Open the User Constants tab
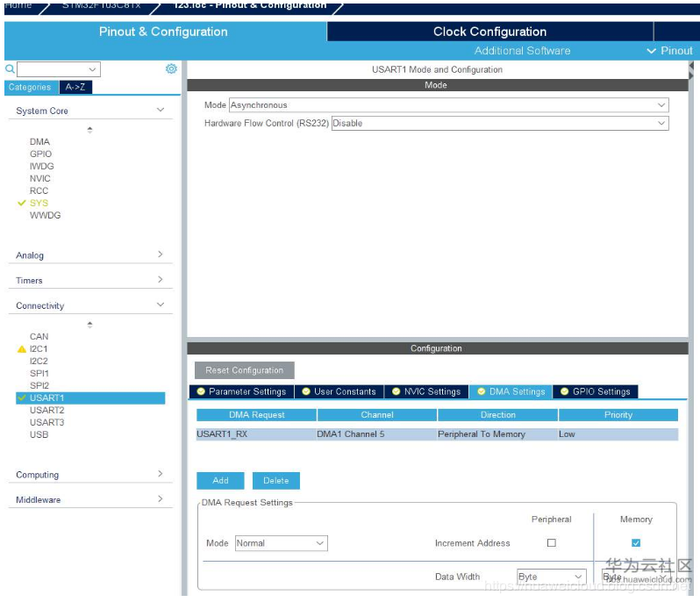 click(x=339, y=391)
